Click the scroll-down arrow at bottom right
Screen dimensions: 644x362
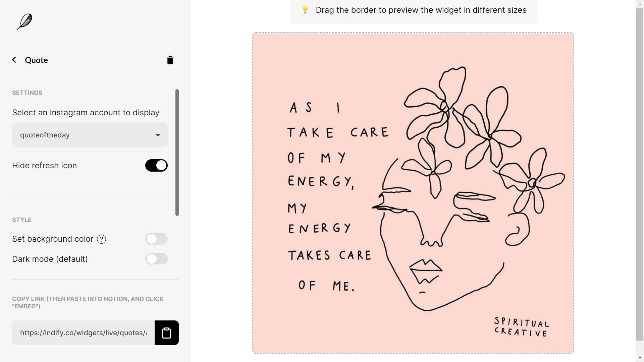coord(640,358)
